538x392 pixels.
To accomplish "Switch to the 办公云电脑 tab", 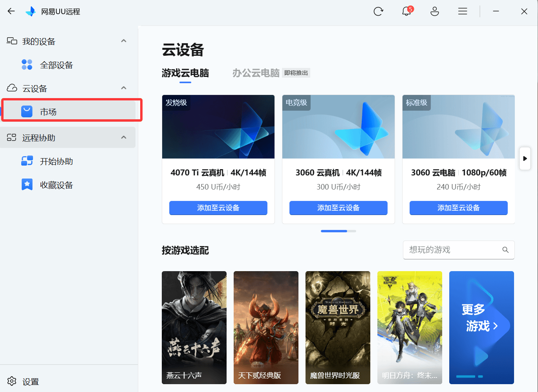I will tap(256, 73).
